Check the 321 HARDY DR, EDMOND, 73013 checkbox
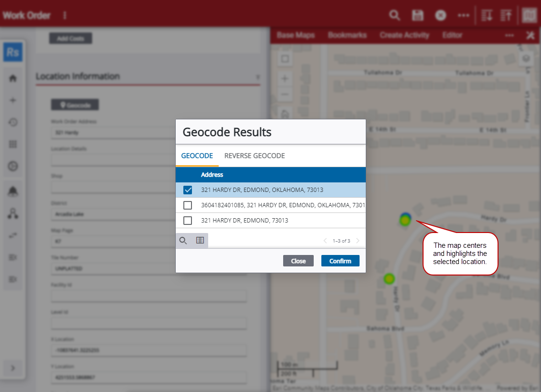The height and width of the screenshot is (392, 541). click(x=188, y=221)
